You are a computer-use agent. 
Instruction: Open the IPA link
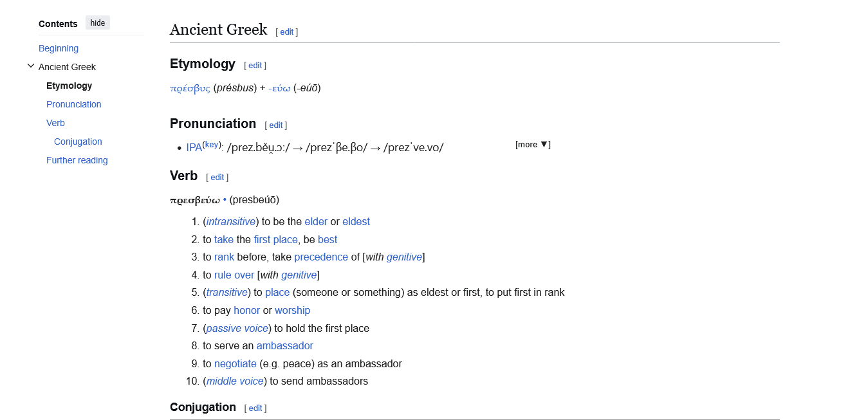tap(194, 148)
